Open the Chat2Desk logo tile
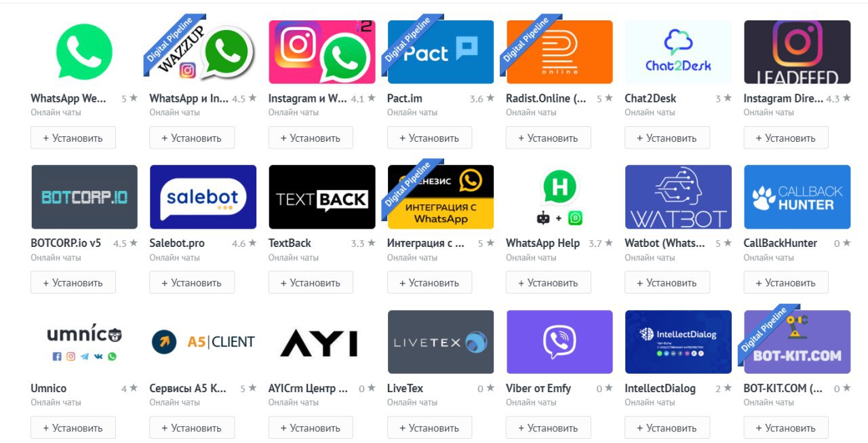Viewport: 868px width, 443px height. tap(678, 52)
